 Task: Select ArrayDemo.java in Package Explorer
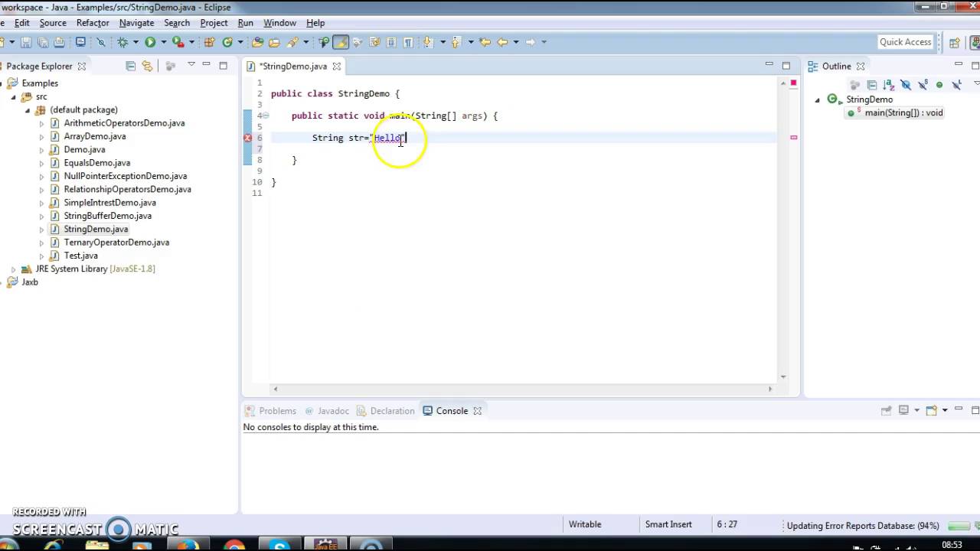pos(94,136)
